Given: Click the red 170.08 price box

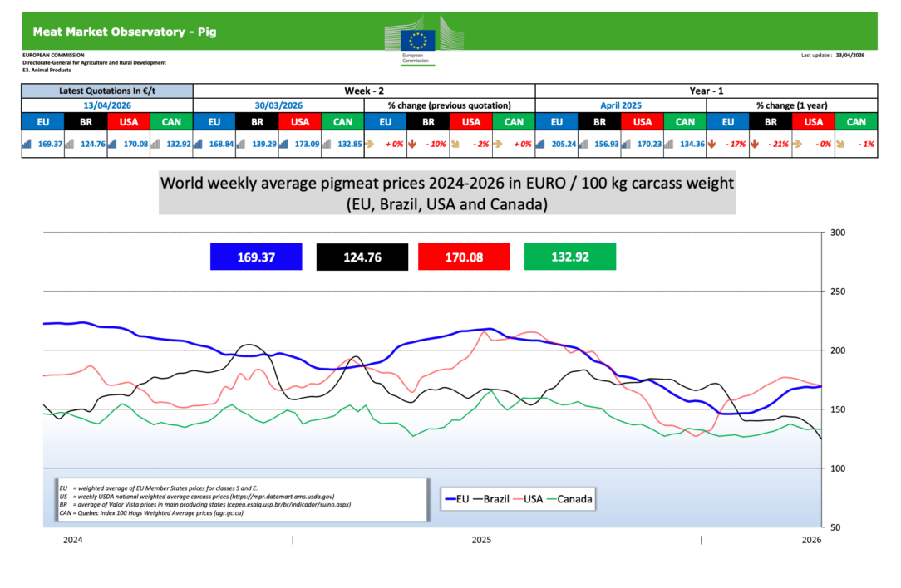Looking at the screenshot, I should point(464,257).
